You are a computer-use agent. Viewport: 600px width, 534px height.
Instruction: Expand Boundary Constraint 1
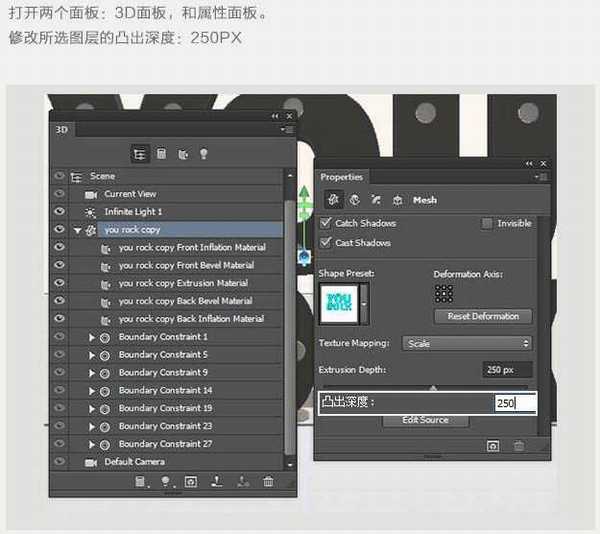coord(92,337)
